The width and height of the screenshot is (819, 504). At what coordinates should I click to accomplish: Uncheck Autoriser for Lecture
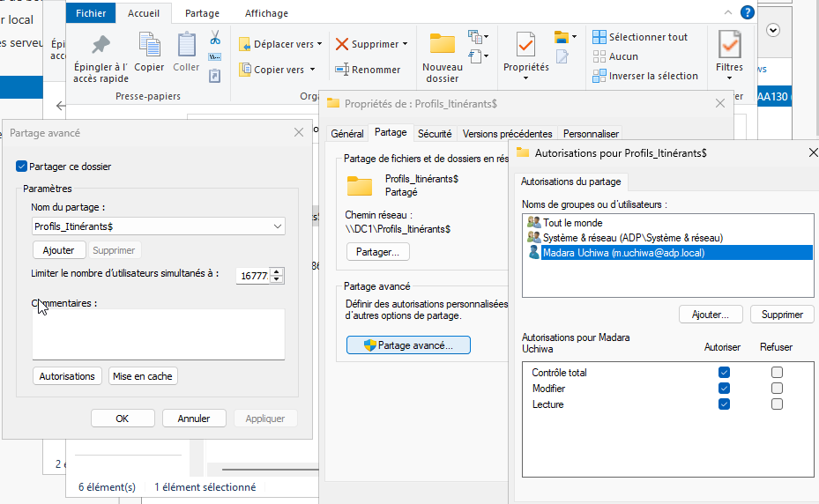[x=724, y=404]
